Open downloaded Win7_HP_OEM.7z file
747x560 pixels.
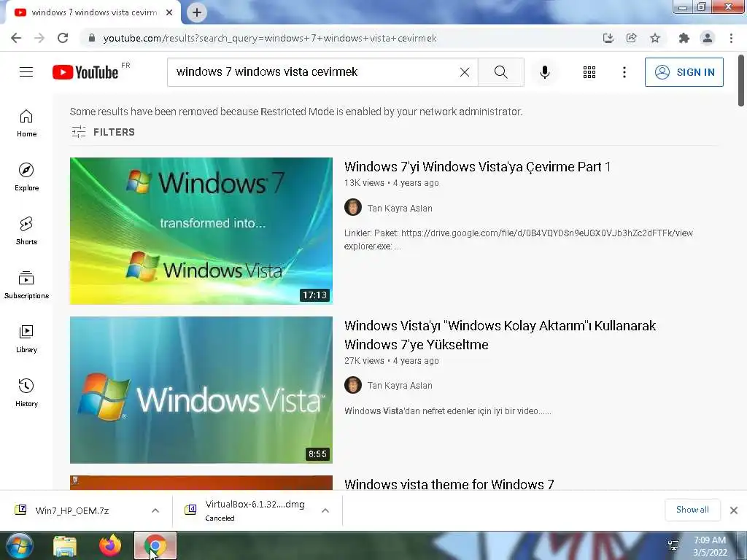click(71, 510)
